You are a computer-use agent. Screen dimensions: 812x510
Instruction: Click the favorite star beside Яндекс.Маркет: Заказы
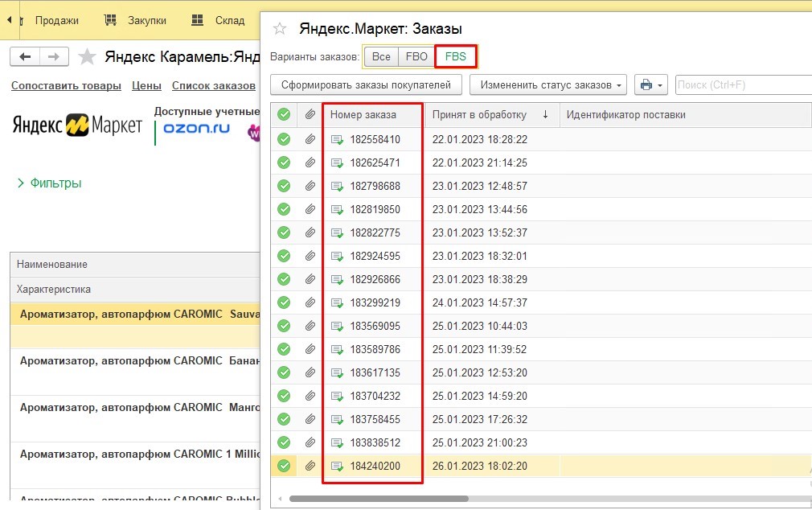click(280, 28)
